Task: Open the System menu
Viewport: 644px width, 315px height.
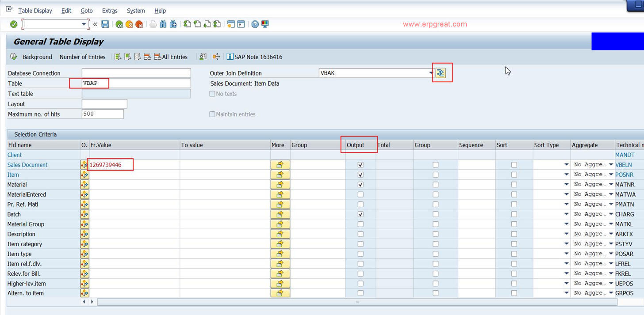Action: pos(136,11)
